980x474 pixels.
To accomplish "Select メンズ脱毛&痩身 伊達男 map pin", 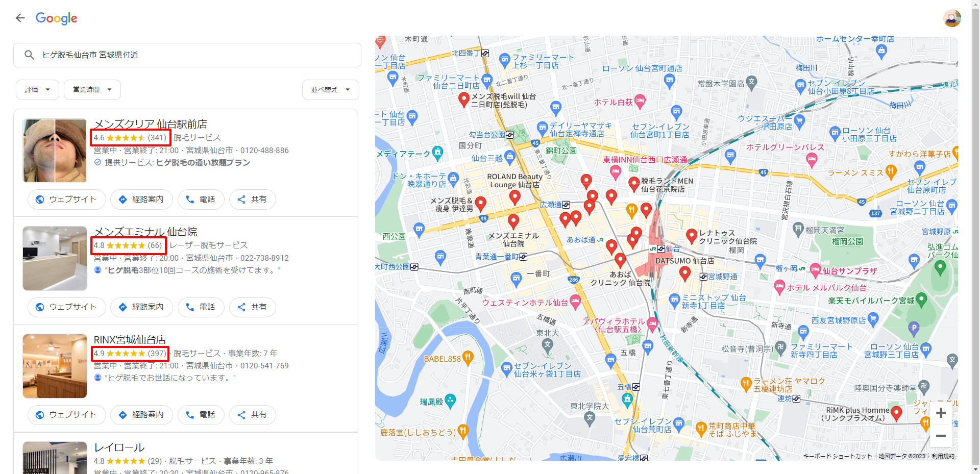I will [480, 204].
